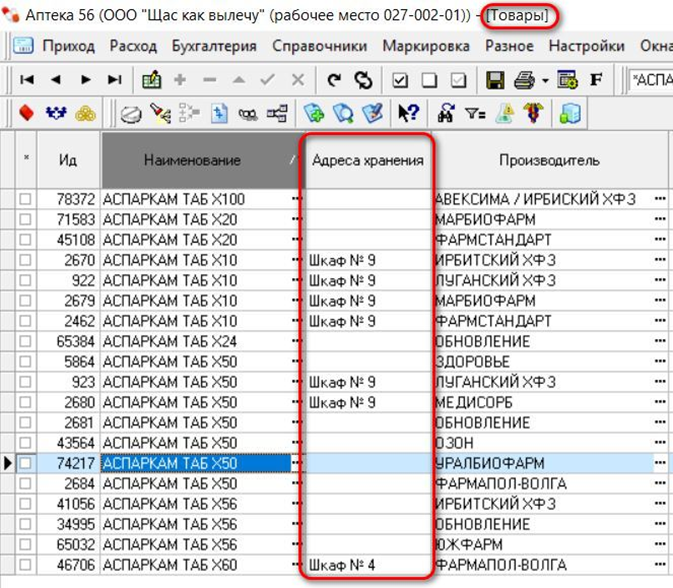
Task: Open ellipsis next to ОЗОН manufacturer
Action: click(660, 443)
